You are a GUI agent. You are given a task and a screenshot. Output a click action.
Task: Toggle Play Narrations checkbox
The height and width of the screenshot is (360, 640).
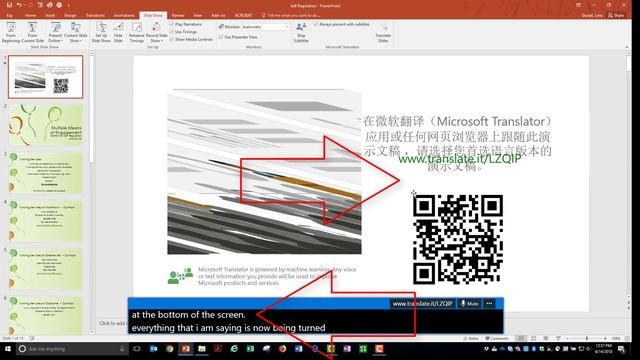pyautogui.click(x=172, y=24)
